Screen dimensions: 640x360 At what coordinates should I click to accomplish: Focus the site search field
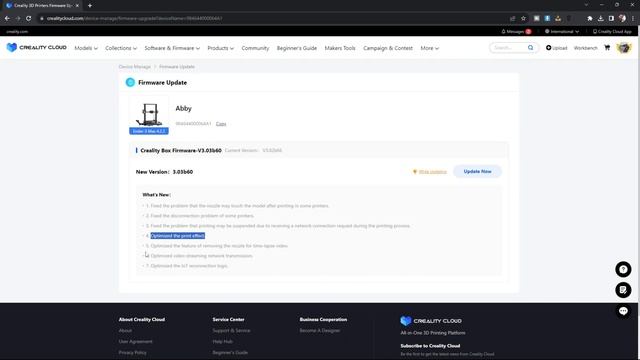509,48
